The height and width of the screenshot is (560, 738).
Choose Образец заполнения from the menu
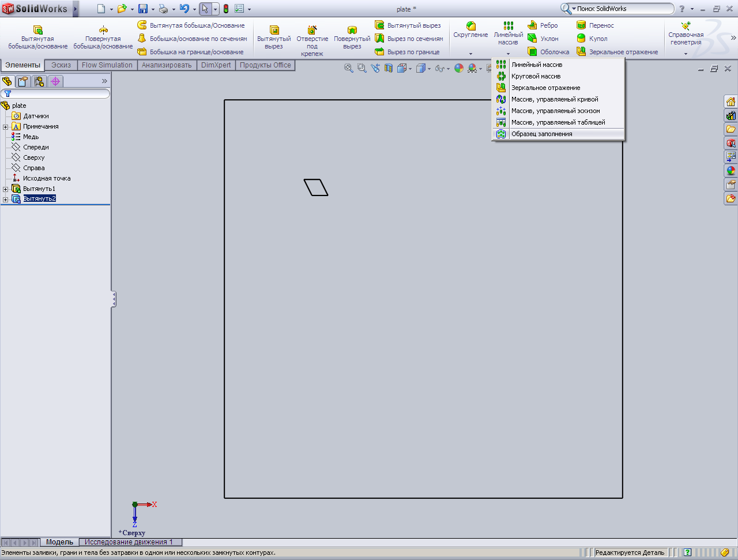click(x=558, y=134)
